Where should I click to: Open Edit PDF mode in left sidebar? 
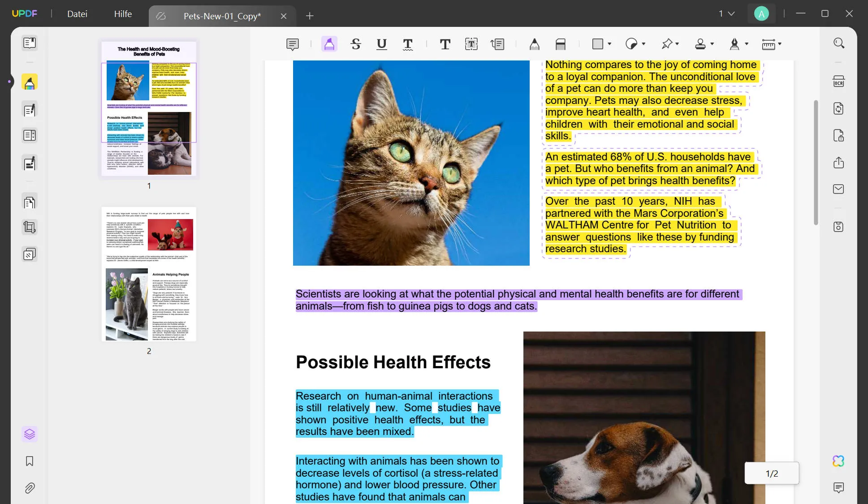tap(30, 110)
